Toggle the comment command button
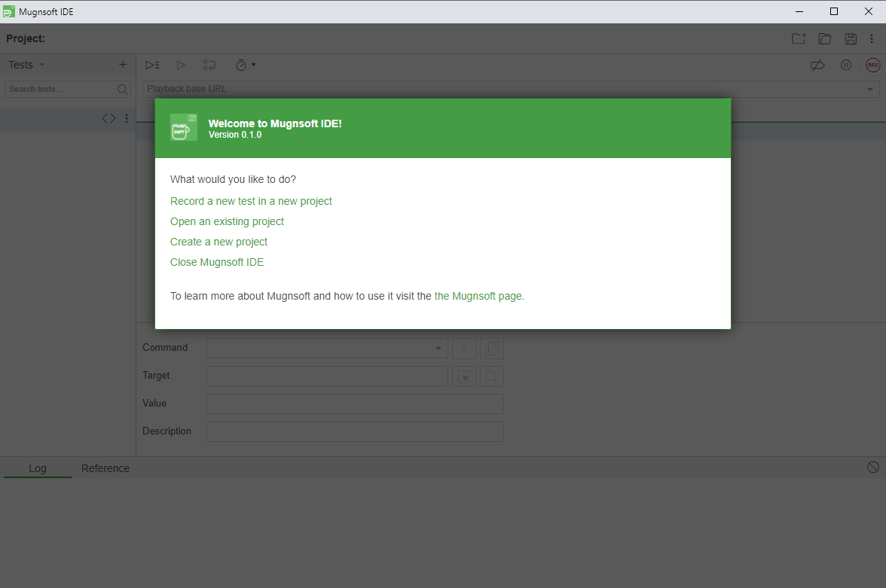Screen dimensions: 886x588 pos(464,349)
